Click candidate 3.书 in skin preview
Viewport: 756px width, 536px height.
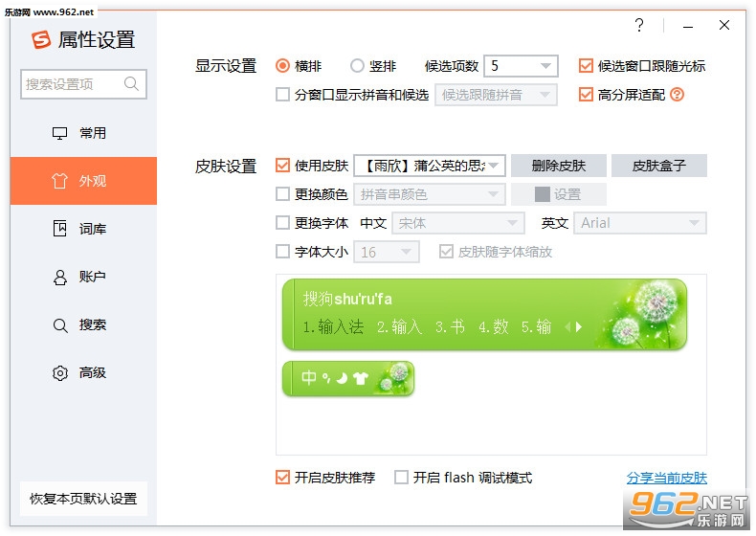(450, 326)
